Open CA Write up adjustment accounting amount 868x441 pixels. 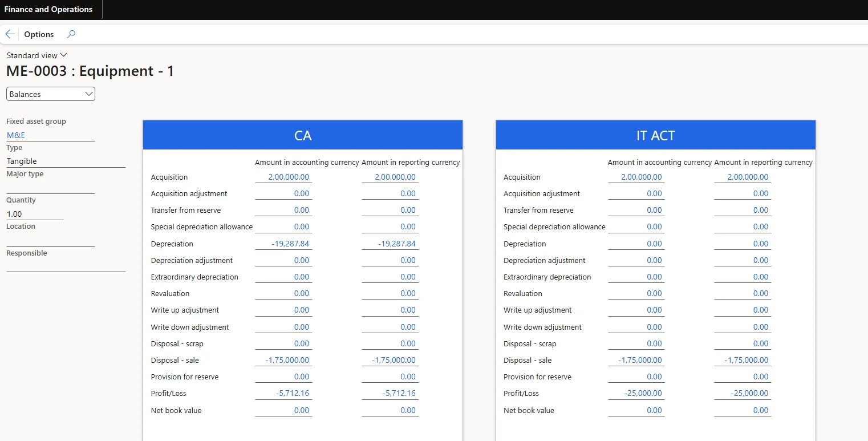[x=283, y=310]
